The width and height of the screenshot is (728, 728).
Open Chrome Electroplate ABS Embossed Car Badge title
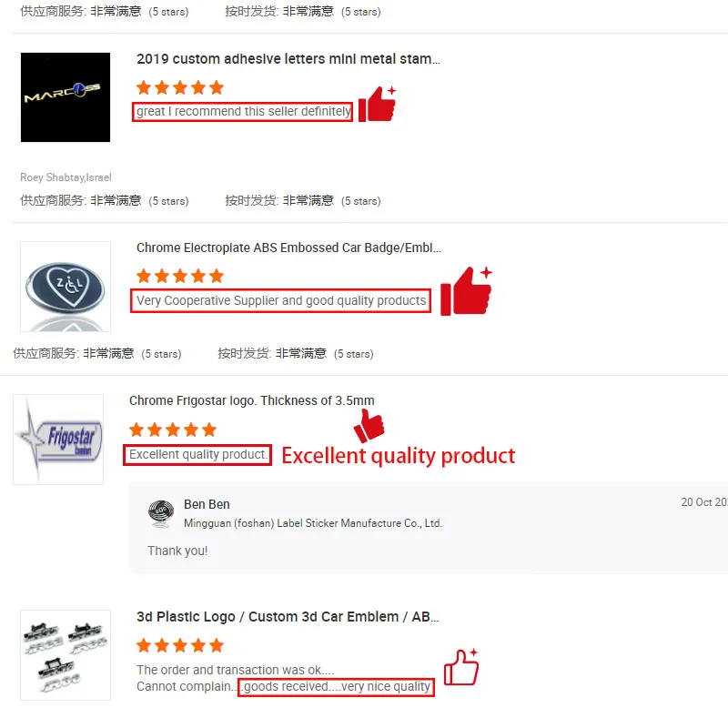288,248
